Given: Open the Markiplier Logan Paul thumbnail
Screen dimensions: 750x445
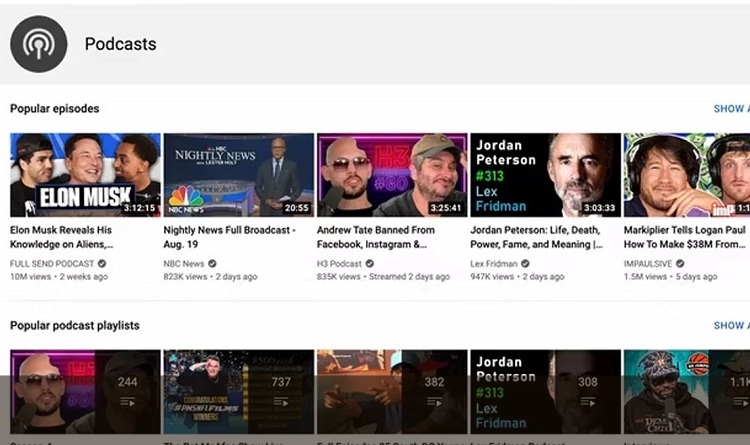Looking at the screenshot, I should 687,175.
